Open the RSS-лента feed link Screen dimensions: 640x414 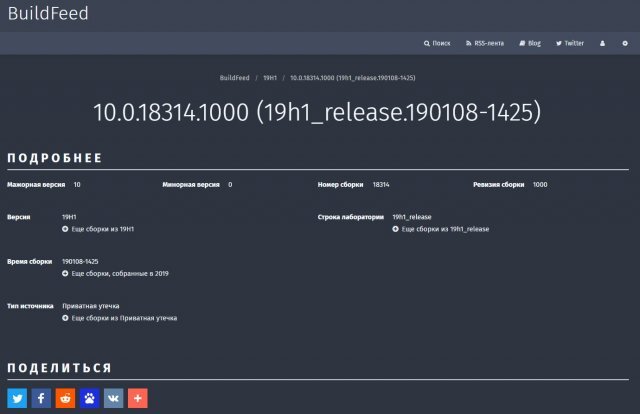click(x=484, y=43)
